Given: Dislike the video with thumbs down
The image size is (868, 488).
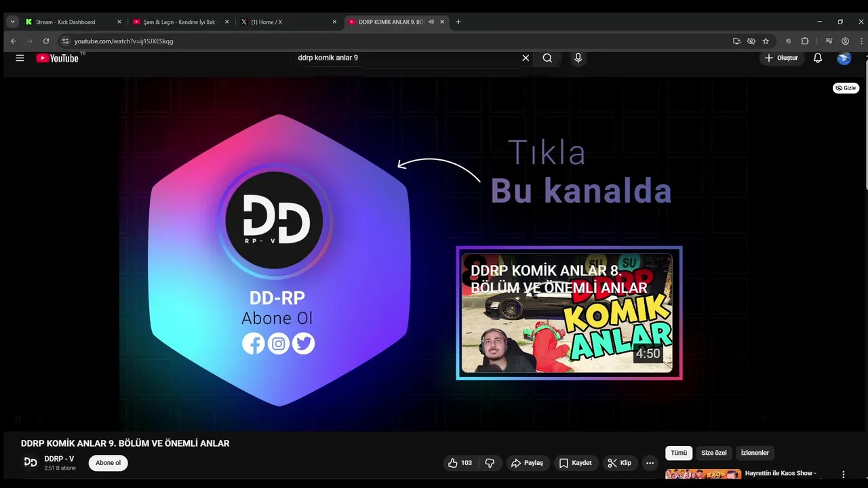Looking at the screenshot, I should point(490,463).
